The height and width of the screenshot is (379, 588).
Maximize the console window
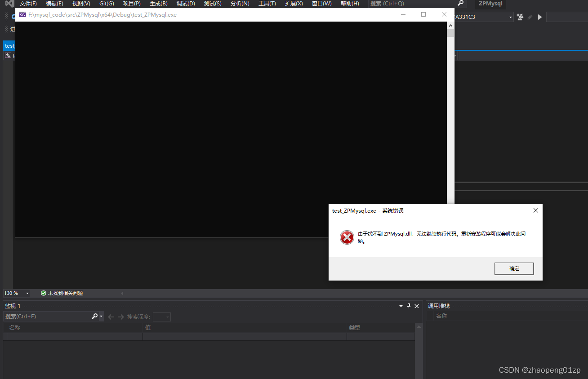423,14
